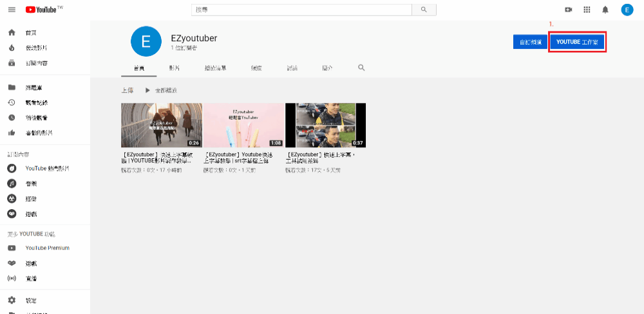Open YouTube popular videos channel icon
Screen dimensions: 644x314
pyautogui.click(x=12, y=169)
